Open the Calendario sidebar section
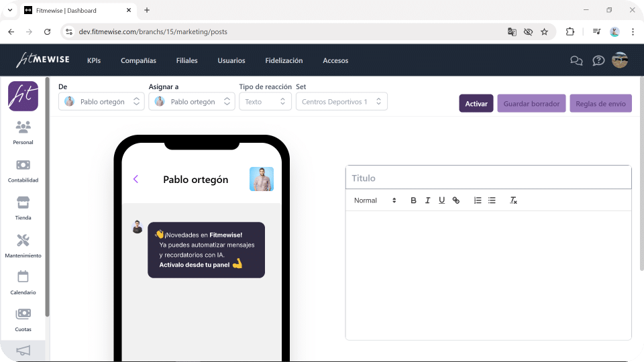The height and width of the screenshot is (362, 644). [23, 282]
